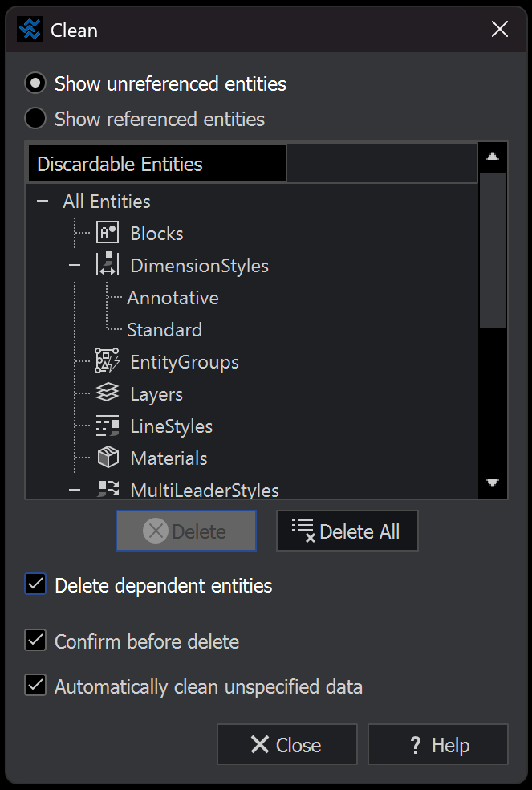Open the Help dialog
The height and width of the screenshot is (790, 532).
click(x=437, y=744)
